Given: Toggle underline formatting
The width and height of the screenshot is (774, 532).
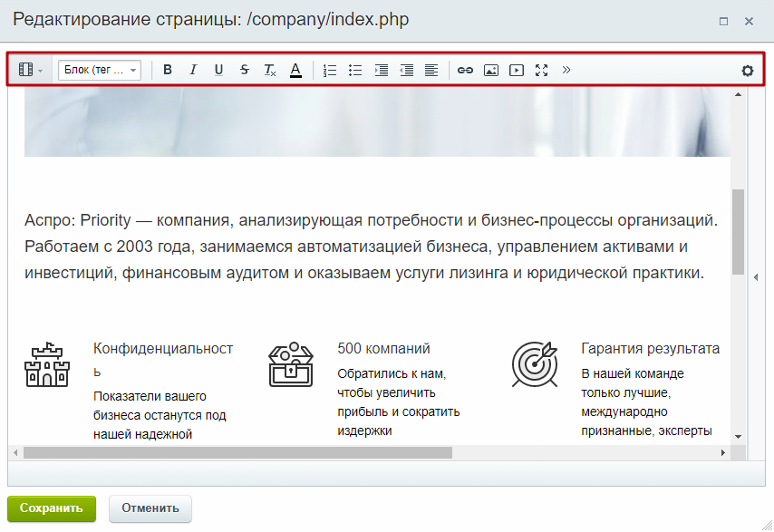Looking at the screenshot, I should [x=218, y=70].
